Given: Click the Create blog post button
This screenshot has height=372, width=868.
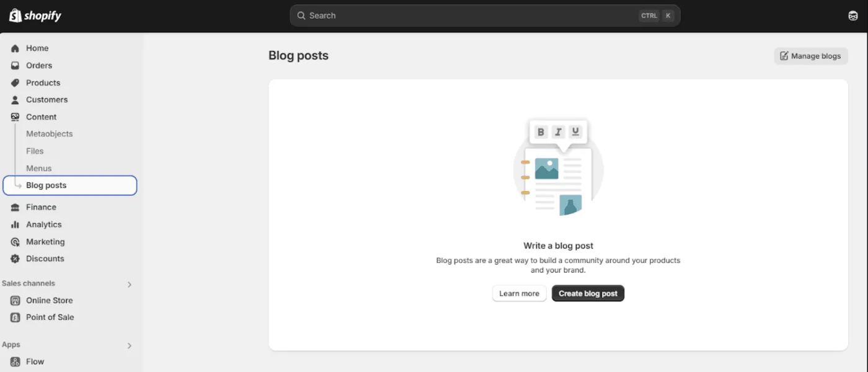Looking at the screenshot, I should pyautogui.click(x=588, y=293).
